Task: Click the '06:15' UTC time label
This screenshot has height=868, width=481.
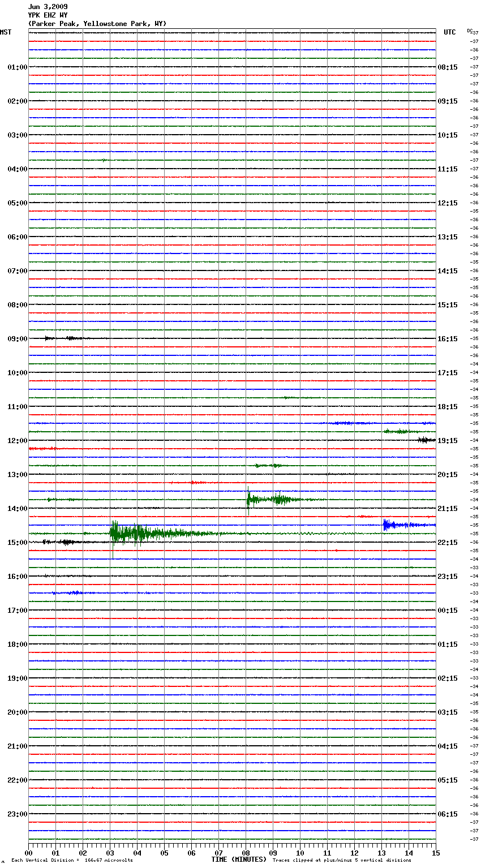Action: pyautogui.click(x=448, y=814)
